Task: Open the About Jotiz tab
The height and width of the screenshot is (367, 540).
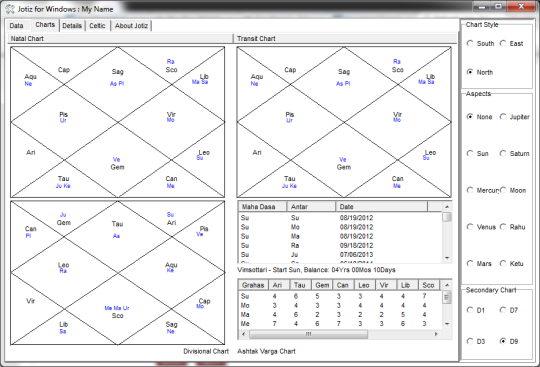Action: pyautogui.click(x=131, y=26)
